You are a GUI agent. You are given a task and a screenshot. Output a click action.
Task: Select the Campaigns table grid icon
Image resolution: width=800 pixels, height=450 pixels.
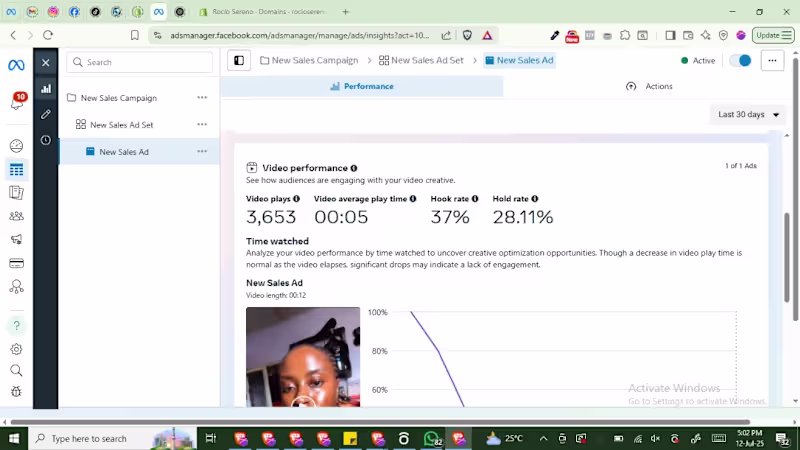tap(16, 169)
